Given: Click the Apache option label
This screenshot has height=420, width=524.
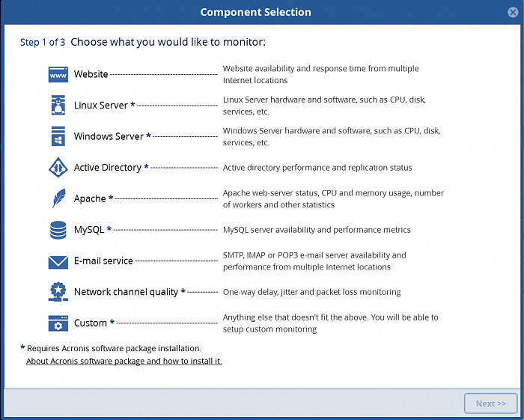Looking at the screenshot, I should click(90, 198).
